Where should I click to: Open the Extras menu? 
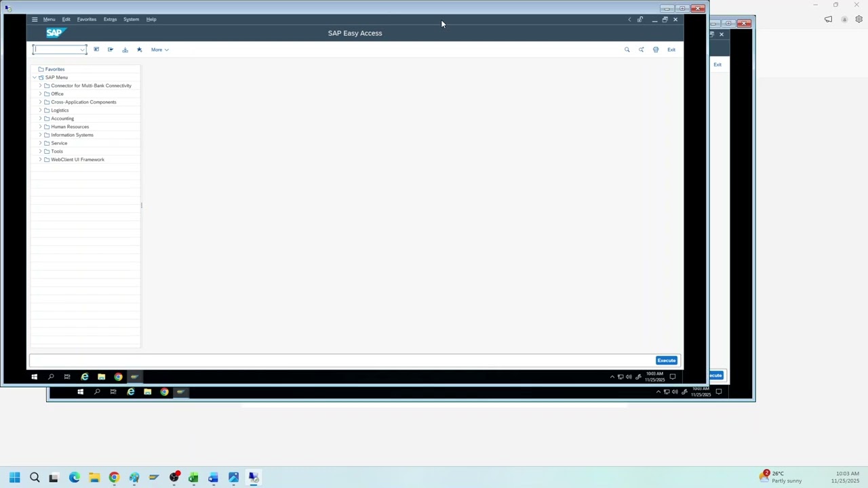pos(110,20)
